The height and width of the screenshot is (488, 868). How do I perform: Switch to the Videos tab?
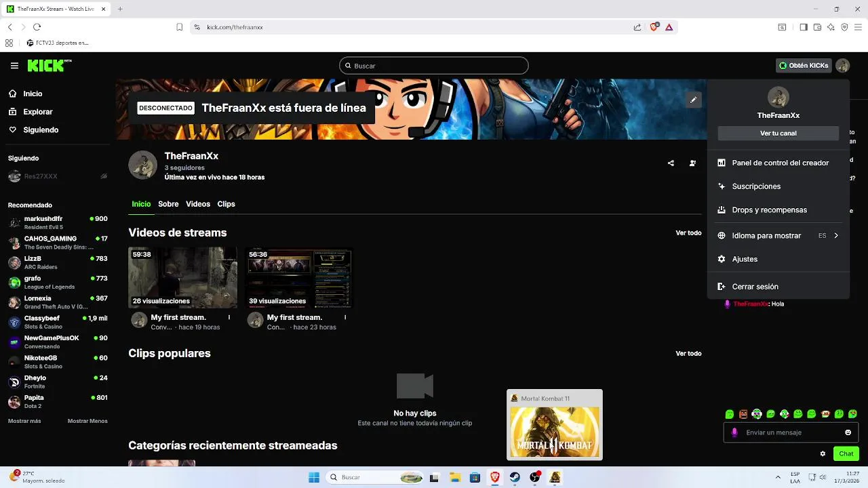pyautogui.click(x=198, y=204)
